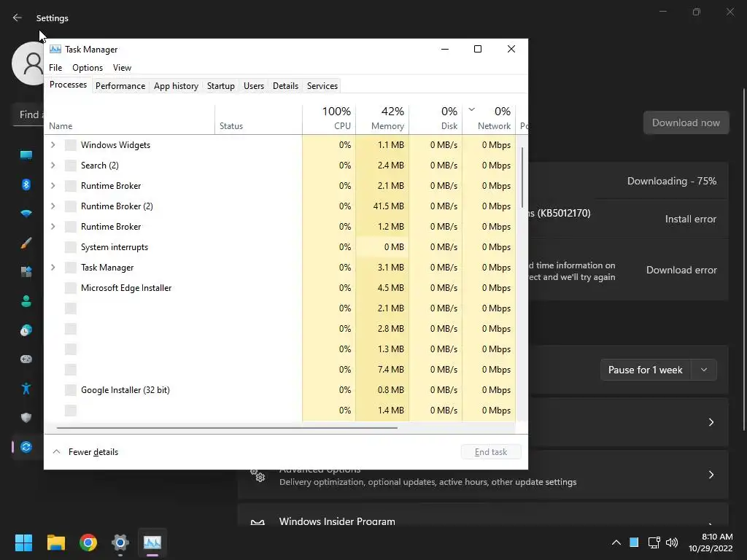
Task: Click Pause for 1 week button
Action: [x=646, y=370]
